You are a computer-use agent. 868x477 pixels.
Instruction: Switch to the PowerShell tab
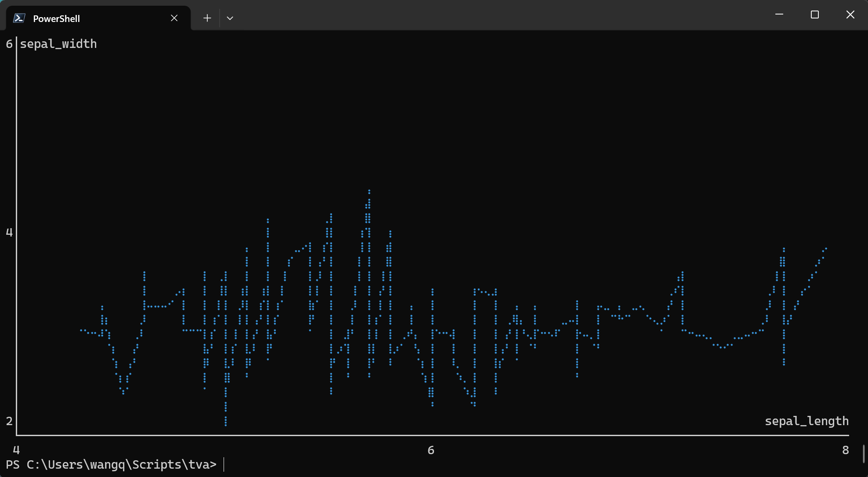79,18
